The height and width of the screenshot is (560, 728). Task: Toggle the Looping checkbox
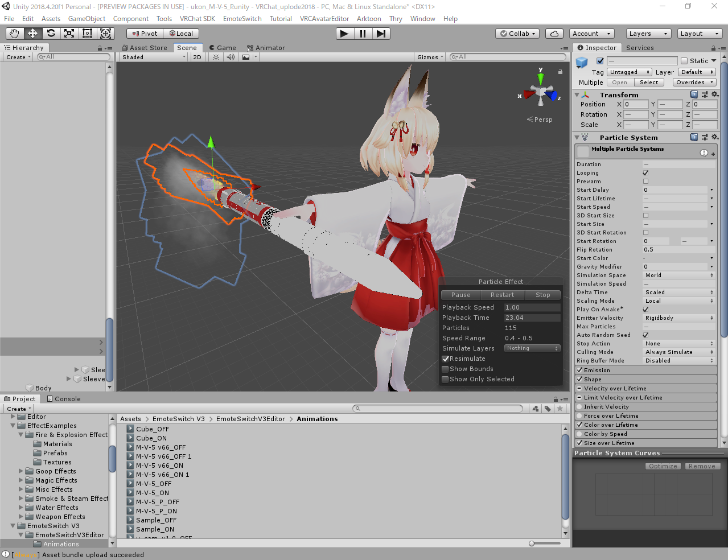tap(645, 173)
